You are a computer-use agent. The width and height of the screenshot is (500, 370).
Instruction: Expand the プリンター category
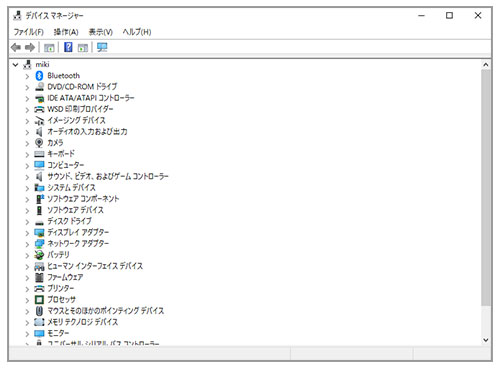pyautogui.click(x=27, y=289)
